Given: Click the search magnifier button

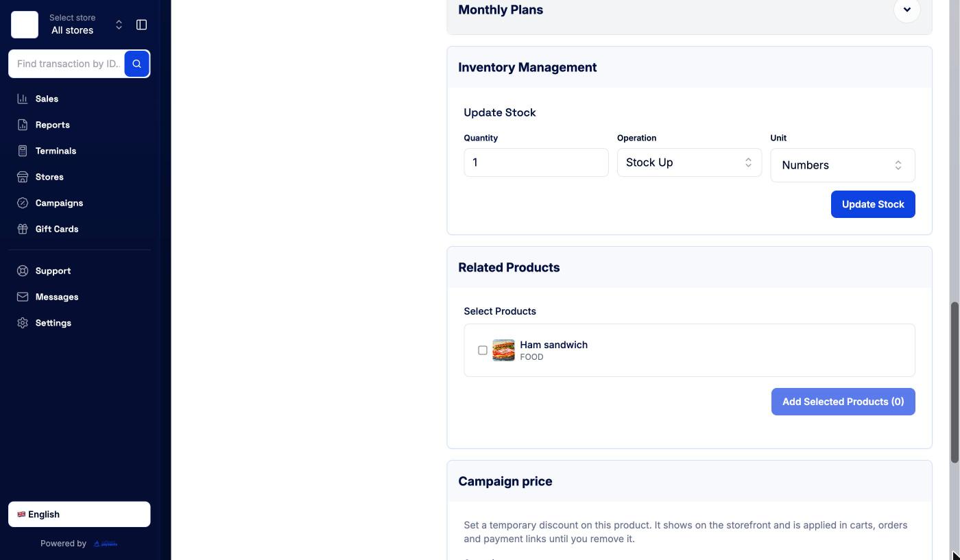Looking at the screenshot, I should 137,64.
